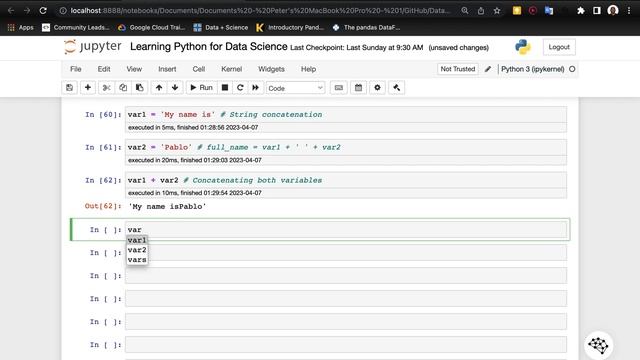The image size is (640, 360).
Task: Open the Apps bookmark shortcut
Action: [20, 27]
